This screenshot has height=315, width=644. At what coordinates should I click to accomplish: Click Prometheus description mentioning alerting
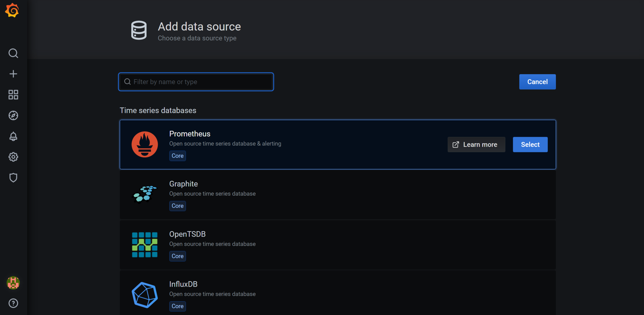(225, 143)
